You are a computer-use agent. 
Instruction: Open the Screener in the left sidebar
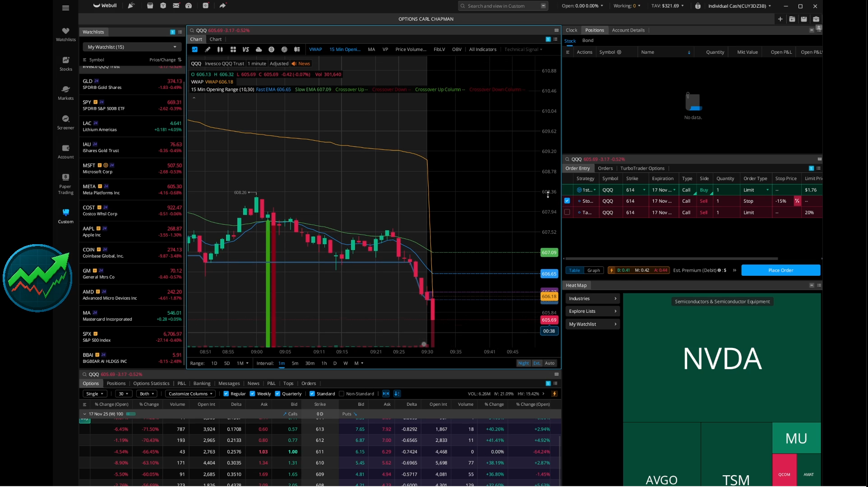click(66, 122)
